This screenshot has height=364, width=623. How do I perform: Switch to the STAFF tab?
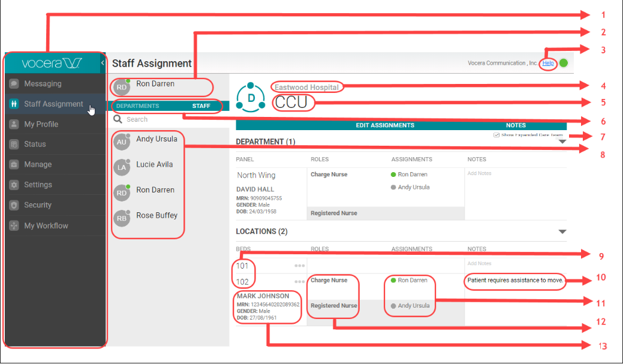pyautogui.click(x=201, y=106)
